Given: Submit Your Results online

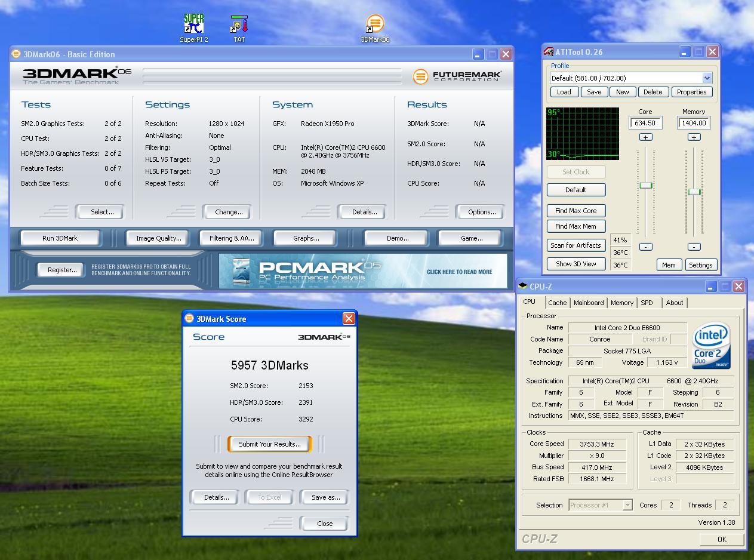Looking at the screenshot, I should click(x=270, y=444).
